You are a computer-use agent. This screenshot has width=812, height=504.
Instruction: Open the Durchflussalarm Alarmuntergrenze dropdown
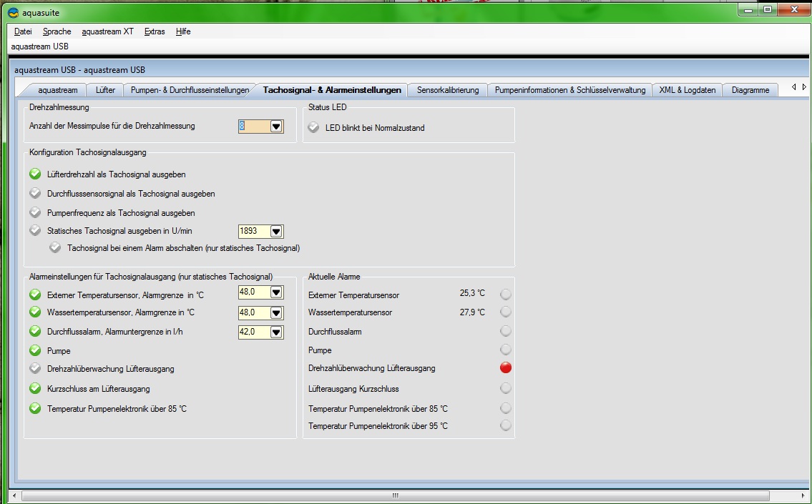(276, 332)
